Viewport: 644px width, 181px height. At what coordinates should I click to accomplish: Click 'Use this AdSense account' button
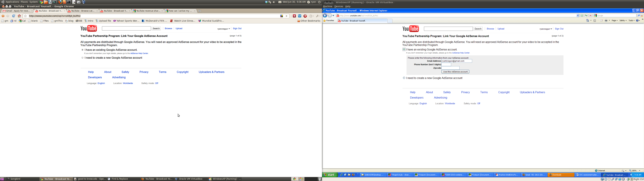[455, 72]
